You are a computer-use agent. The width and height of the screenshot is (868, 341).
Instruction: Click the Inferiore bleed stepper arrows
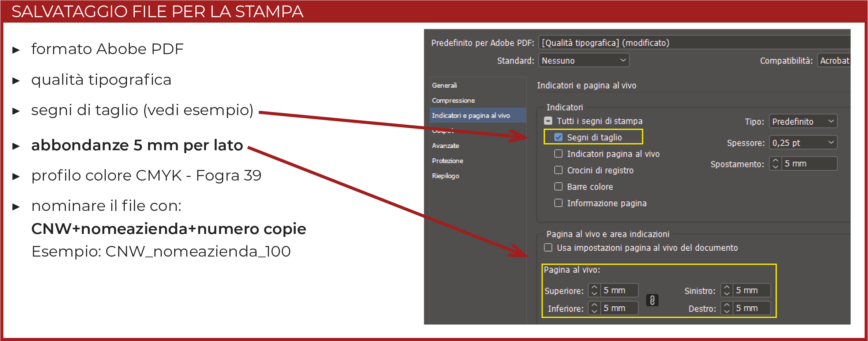pyautogui.click(x=594, y=308)
